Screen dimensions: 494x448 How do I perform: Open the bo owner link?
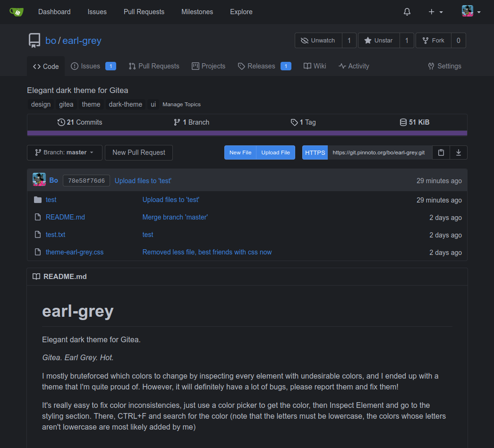(x=51, y=41)
